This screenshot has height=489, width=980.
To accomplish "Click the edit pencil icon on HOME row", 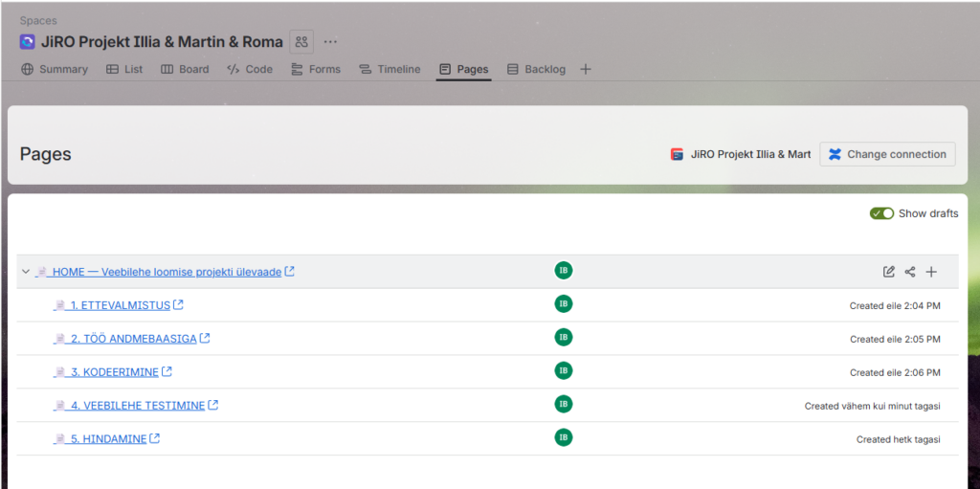I will tap(889, 272).
